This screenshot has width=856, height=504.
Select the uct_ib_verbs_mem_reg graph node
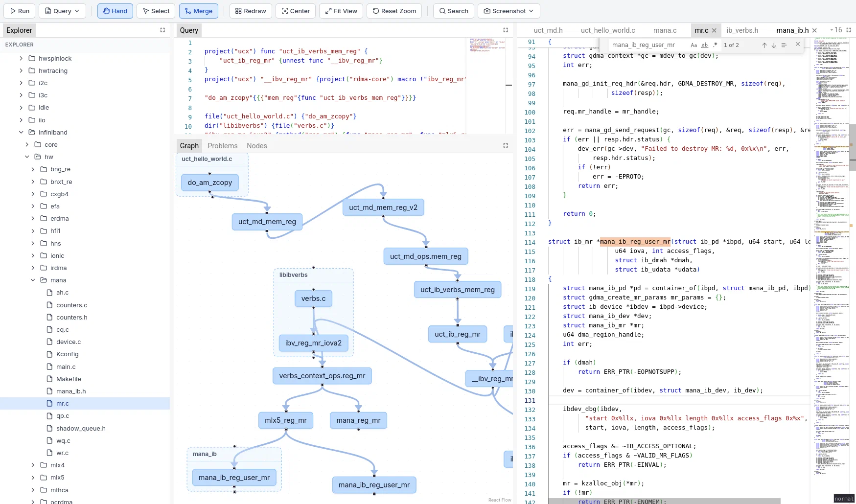coord(458,290)
